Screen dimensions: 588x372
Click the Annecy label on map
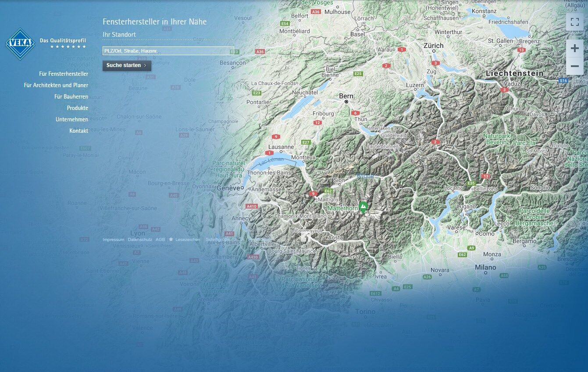click(x=241, y=218)
